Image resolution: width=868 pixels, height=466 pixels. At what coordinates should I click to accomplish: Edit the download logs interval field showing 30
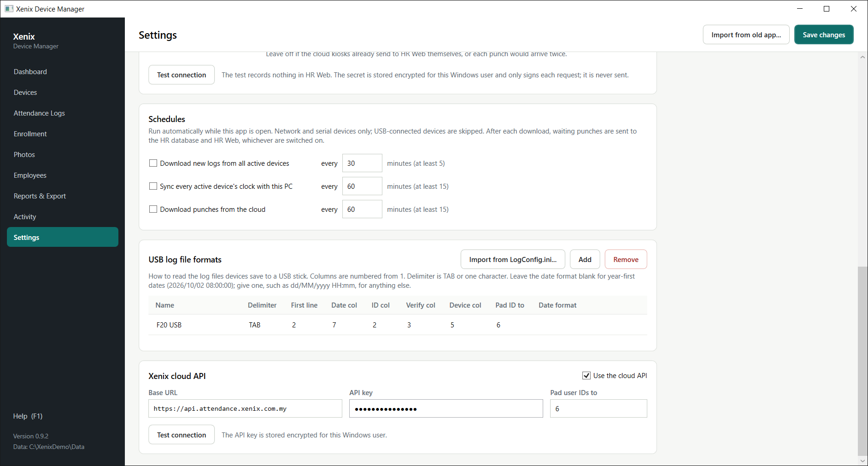(362, 163)
